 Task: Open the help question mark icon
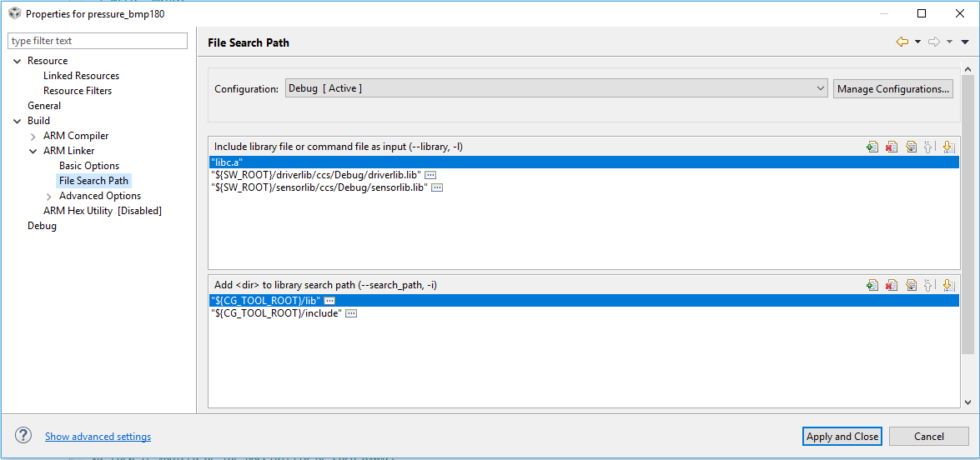click(23, 436)
